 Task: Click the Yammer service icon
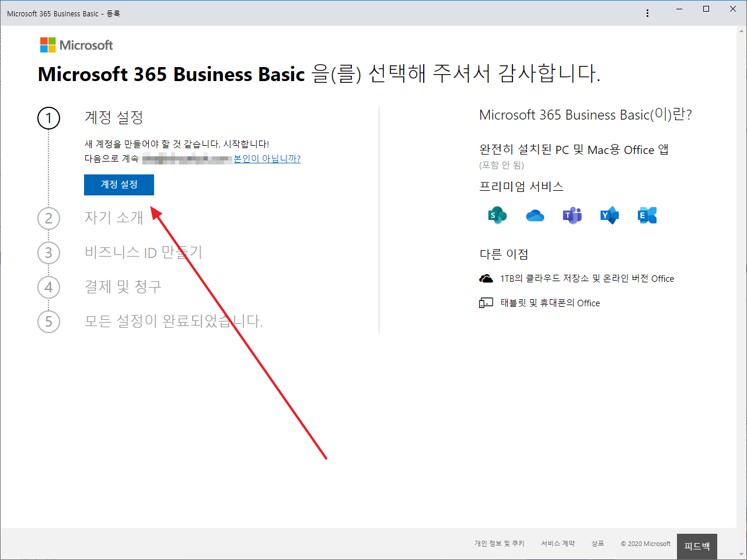point(610,215)
